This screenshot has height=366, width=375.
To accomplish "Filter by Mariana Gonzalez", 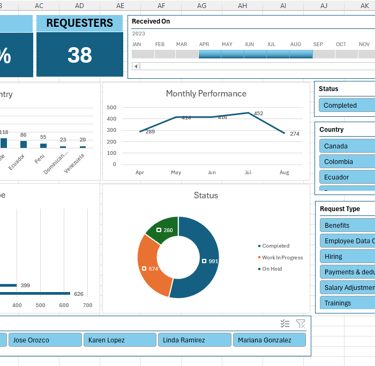I will pos(269,340).
